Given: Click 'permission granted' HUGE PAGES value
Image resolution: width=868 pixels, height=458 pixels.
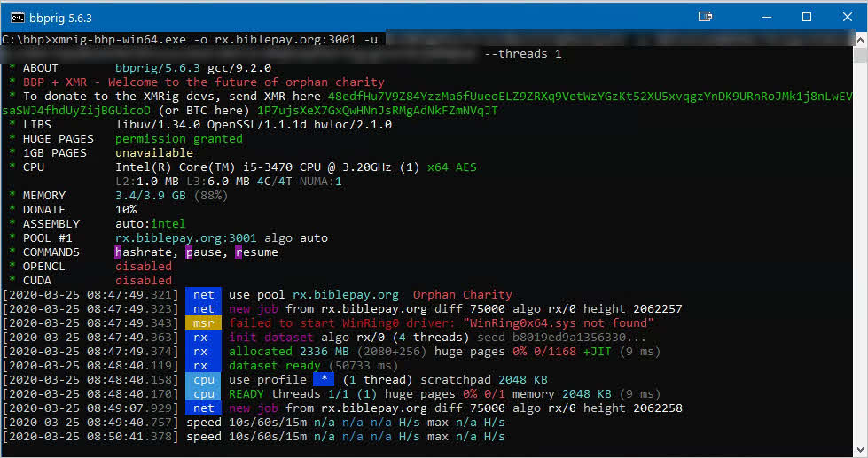Looking at the screenshot, I should (x=179, y=139).
